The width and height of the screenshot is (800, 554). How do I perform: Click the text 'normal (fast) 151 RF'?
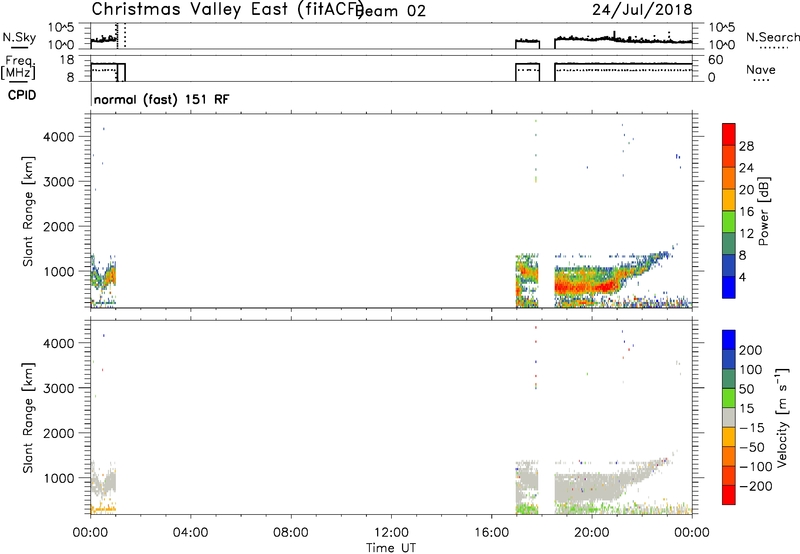162,99
